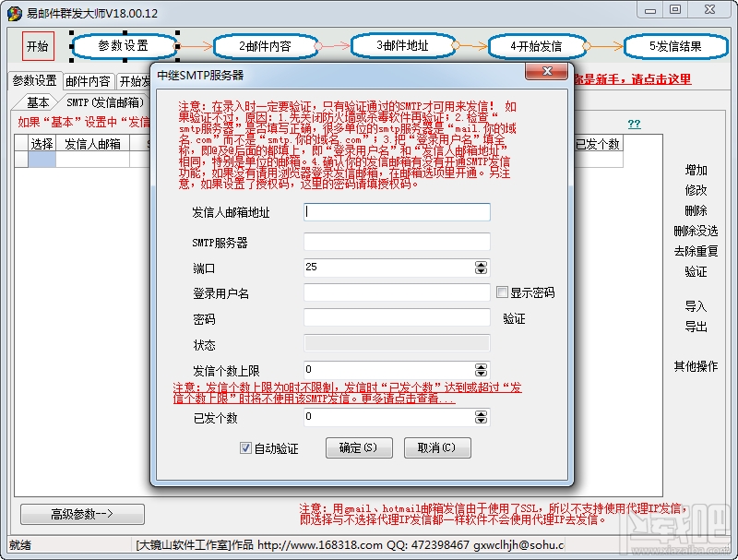
Task: Go to the 2邮件内容 workflow step
Action: point(265,46)
